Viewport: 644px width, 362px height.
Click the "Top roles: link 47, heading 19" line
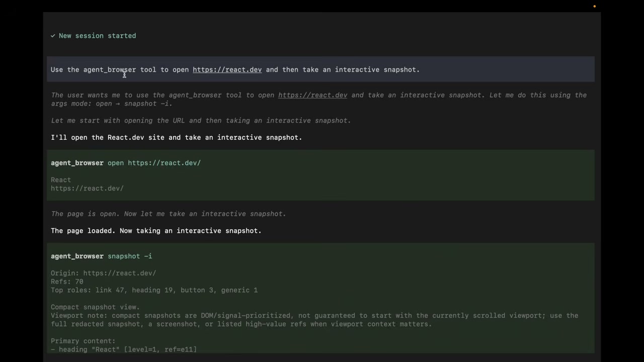point(154,290)
